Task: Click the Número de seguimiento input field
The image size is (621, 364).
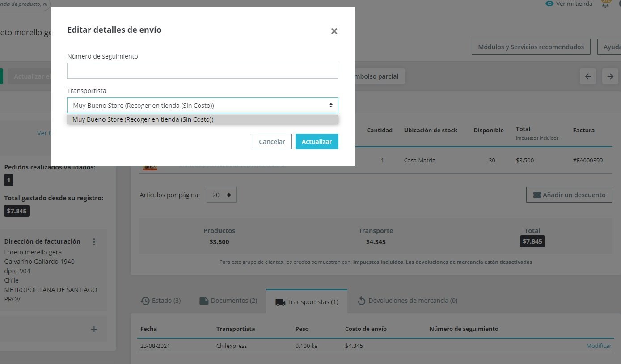Action: 203,71
